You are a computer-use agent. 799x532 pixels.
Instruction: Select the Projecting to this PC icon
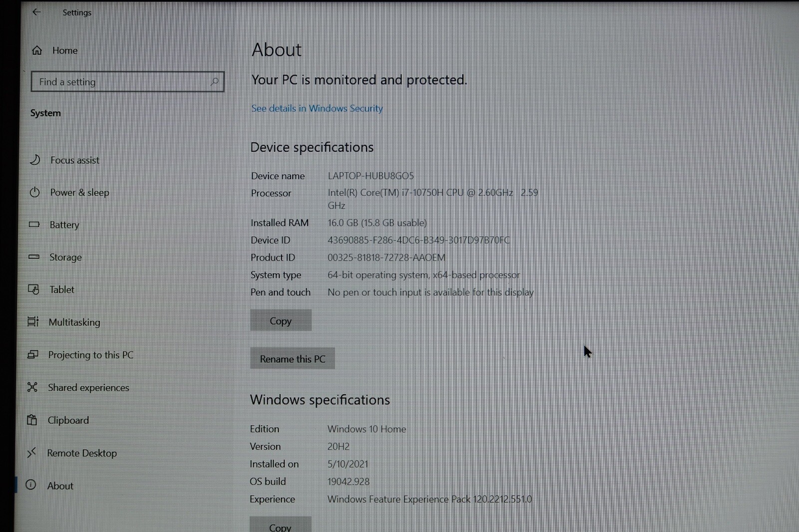pyautogui.click(x=33, y=354)
